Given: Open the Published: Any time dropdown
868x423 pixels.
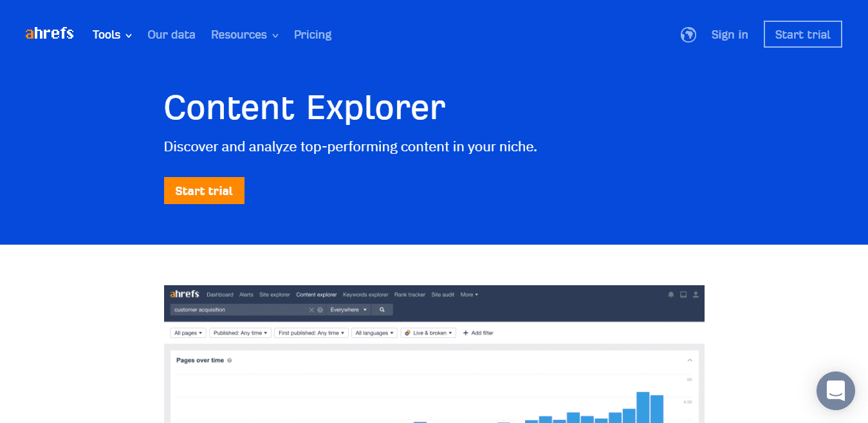Looking at the screenshot, I should (241, 333).
